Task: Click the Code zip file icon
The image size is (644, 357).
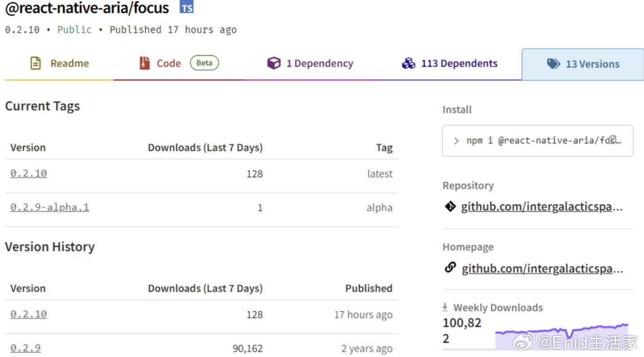Action: click(144, 63)
